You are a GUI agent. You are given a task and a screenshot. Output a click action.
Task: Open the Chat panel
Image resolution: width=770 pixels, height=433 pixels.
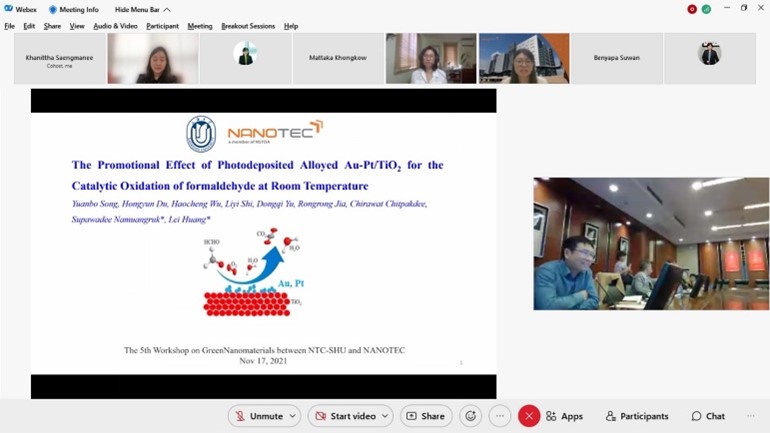[x=708, y=416]
